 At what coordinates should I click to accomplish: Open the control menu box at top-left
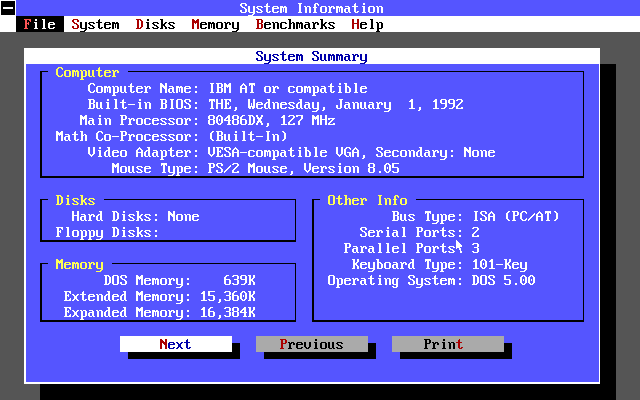click(x=8, y=8)
